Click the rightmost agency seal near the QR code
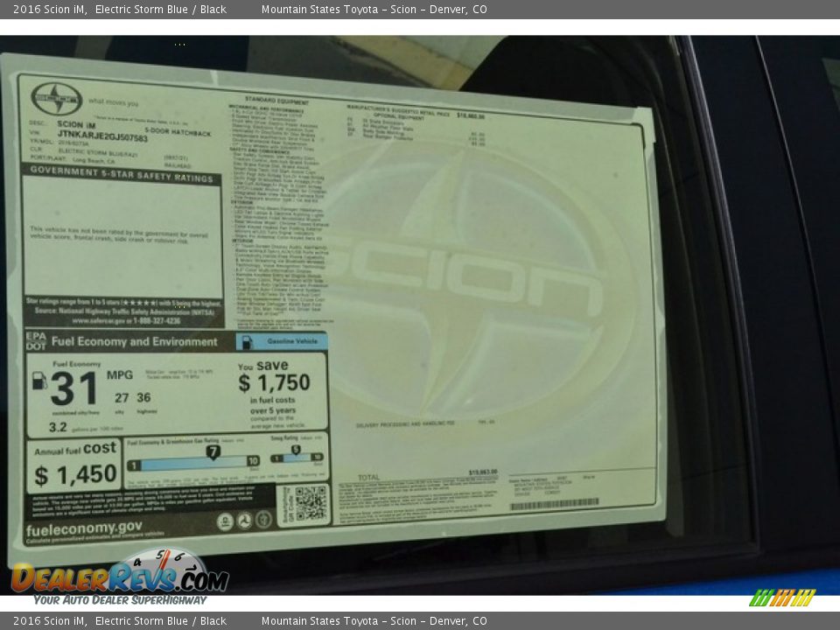 point(263,520)
